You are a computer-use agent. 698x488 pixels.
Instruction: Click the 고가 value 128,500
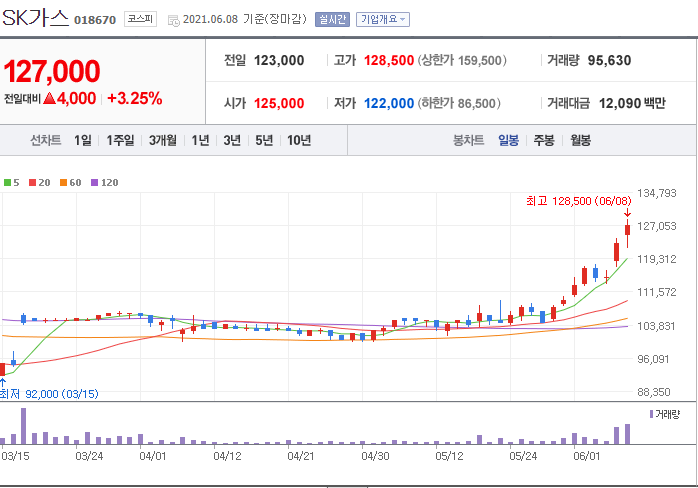(x=389, y=61)
